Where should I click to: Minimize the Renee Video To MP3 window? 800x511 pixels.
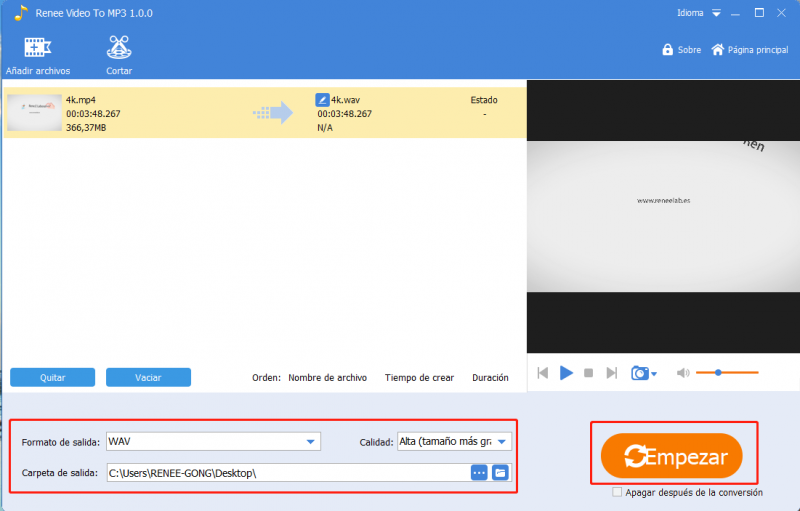coord(735,14)
